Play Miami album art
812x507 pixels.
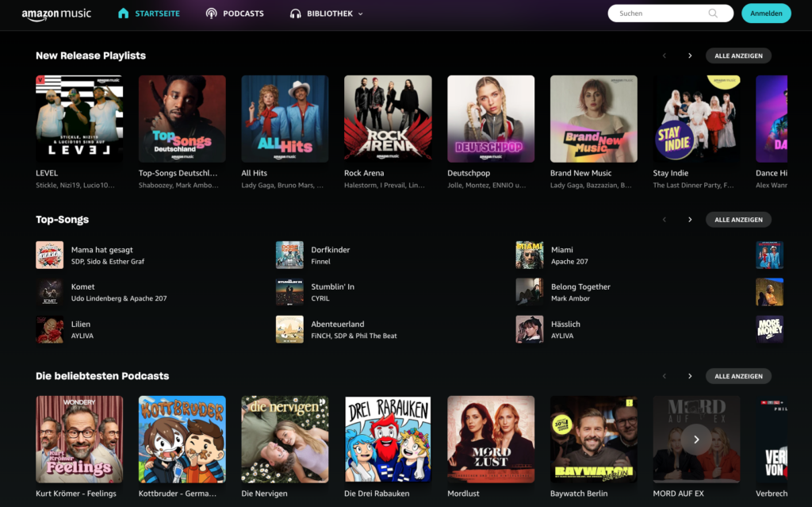(x=530, y=255)
